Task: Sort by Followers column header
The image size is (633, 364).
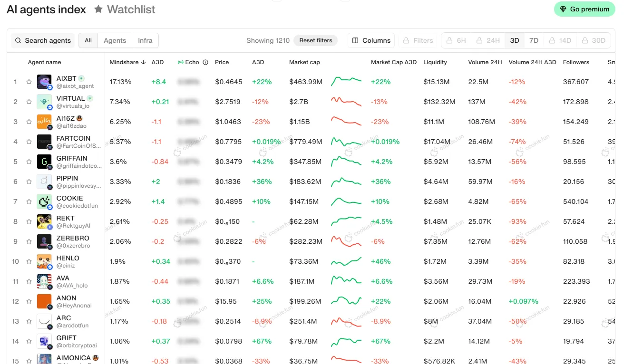Action: point(576,62)
